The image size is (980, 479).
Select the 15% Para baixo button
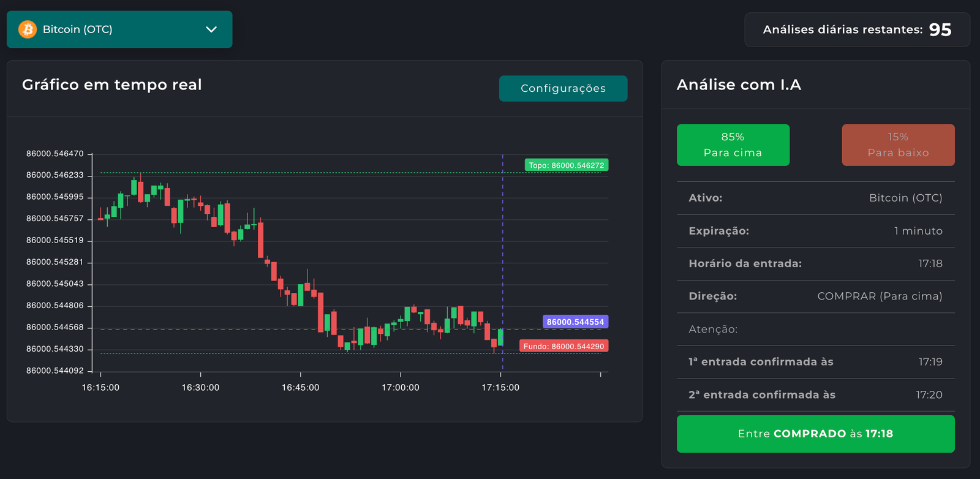point(898,145)
